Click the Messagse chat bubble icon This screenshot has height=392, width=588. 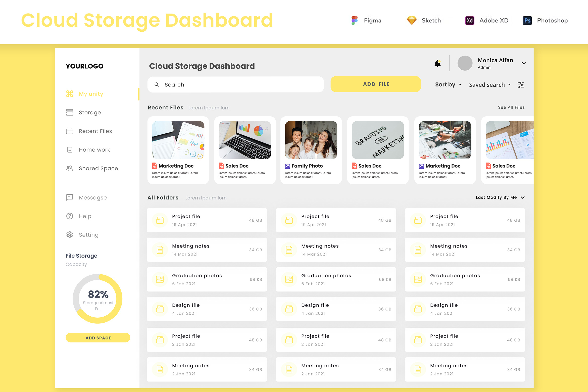pyautogui.click(x=70, y=197)
